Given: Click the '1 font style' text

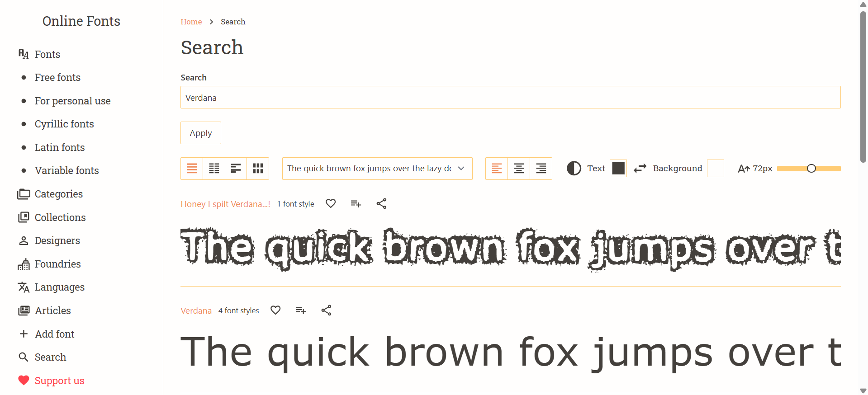Looking at the screenshot, I should point(295,204).
